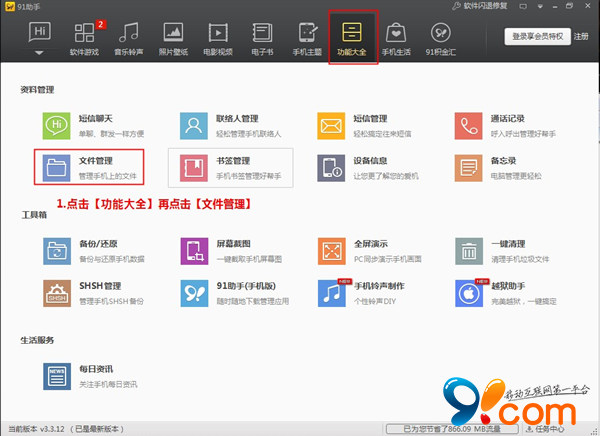
Task: Expand the Hi device dropdown arrow
Action: tap(39, 48)
